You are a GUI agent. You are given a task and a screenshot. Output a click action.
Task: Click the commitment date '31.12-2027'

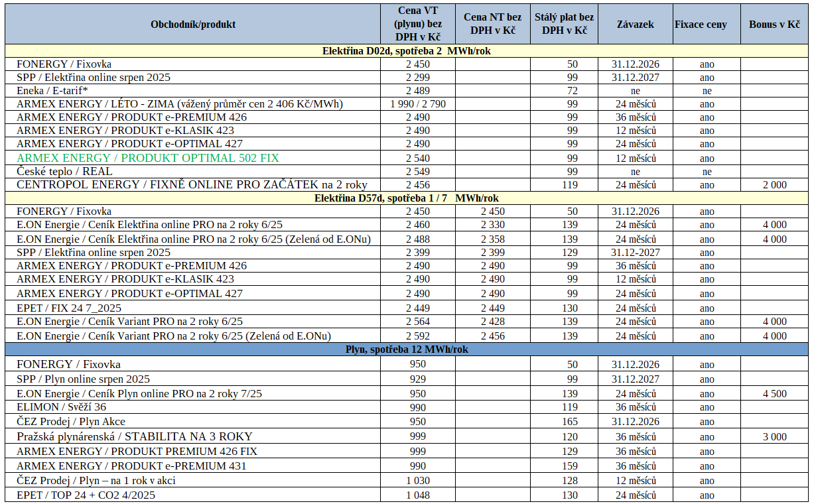[636, 253]
